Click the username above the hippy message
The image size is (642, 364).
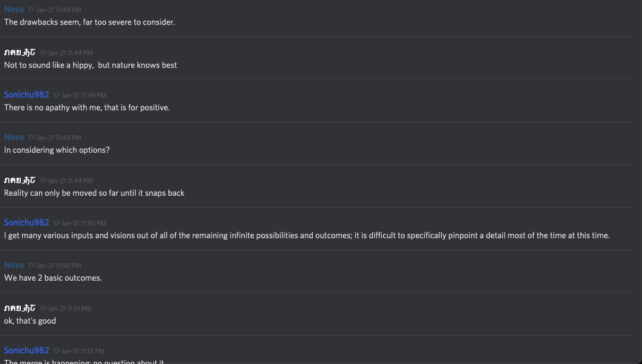[20, 52]
